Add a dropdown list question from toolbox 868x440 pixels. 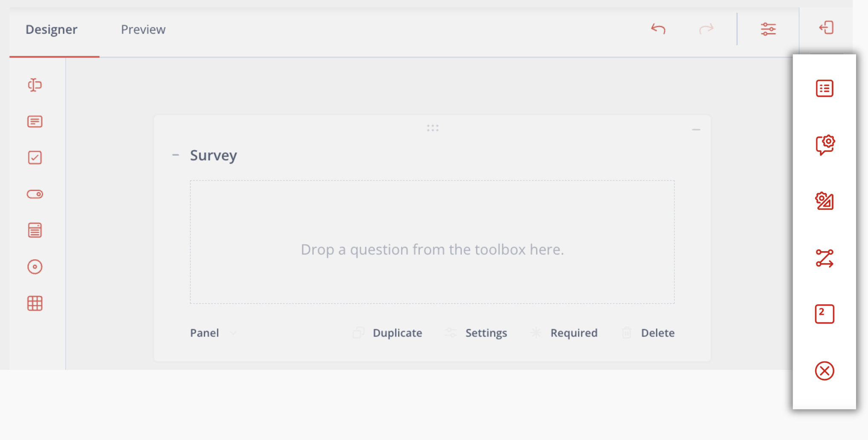35,231
